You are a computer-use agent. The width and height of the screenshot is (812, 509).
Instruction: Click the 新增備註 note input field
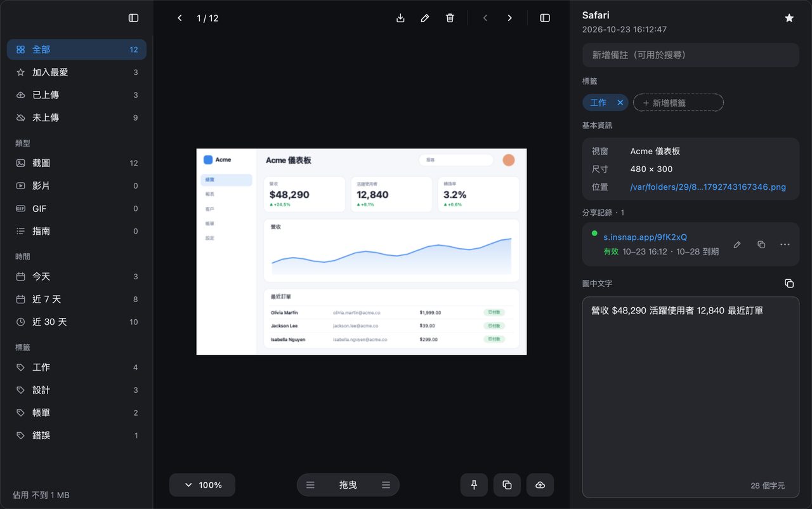click(x=691, y=55)
